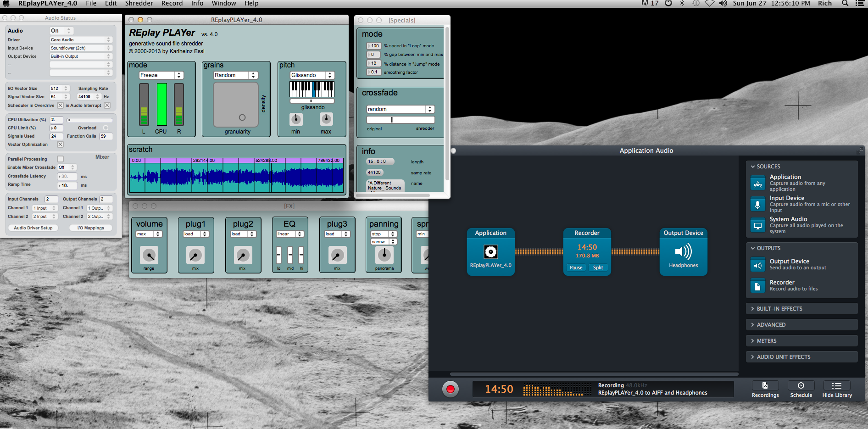The height and width of the screenshot is (429, 868).
Task: Click the Headphones speaker icon in Output Device block
Action: point(683,251)
